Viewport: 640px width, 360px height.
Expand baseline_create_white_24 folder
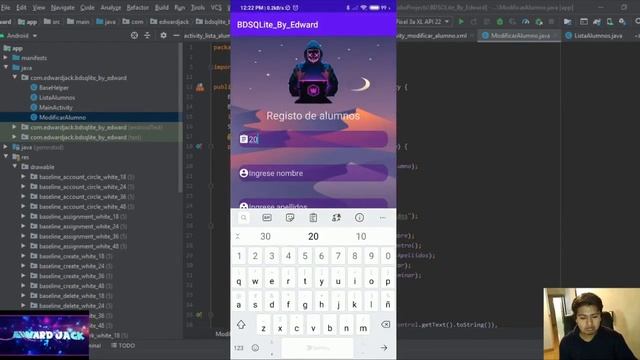click(x=23, y=266)
